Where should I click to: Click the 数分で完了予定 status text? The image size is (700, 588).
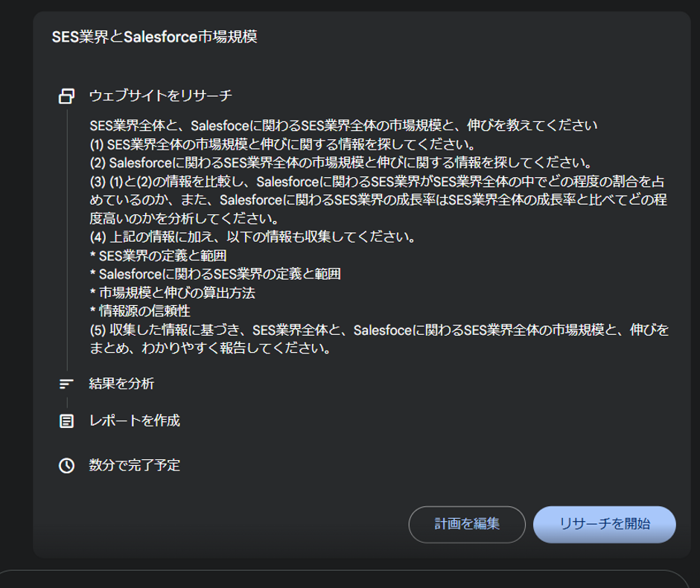(131, 467)
